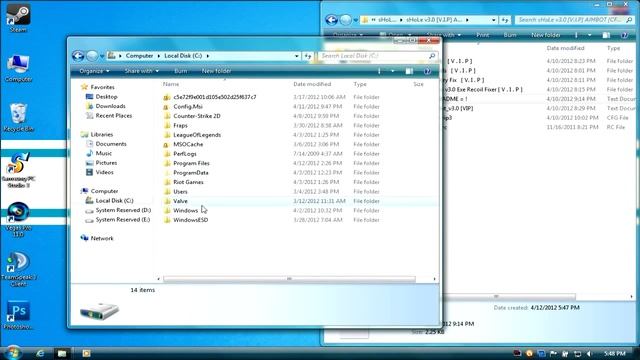Open the Recycle Bin icon
Image resolution: width=640 pixels, height=360 pixels.
(18, 118)
